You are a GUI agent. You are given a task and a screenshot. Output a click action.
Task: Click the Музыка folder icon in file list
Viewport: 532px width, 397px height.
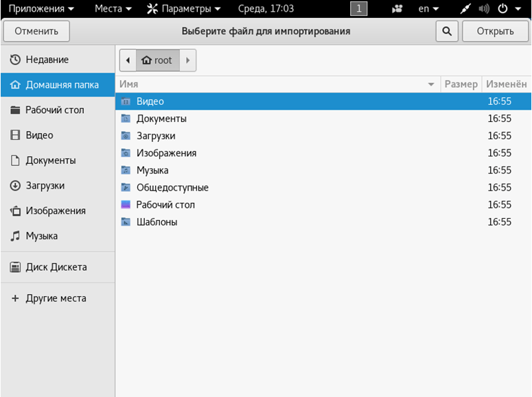click(126, 170)
